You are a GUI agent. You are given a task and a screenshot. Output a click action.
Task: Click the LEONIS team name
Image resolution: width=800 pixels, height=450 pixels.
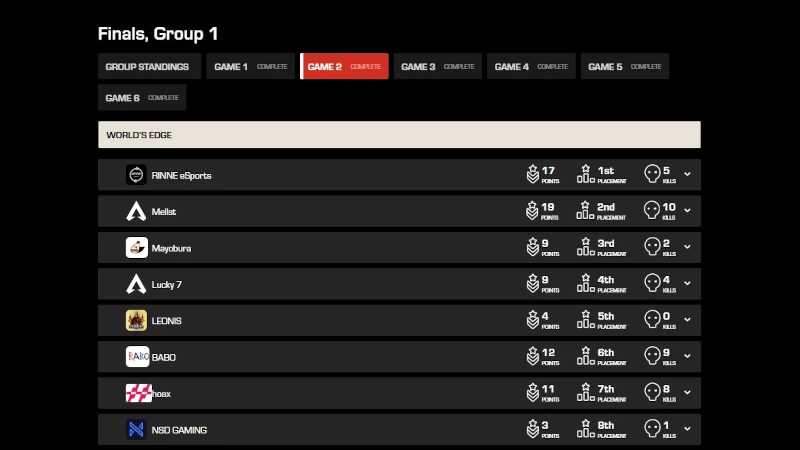tap(166, 321)
